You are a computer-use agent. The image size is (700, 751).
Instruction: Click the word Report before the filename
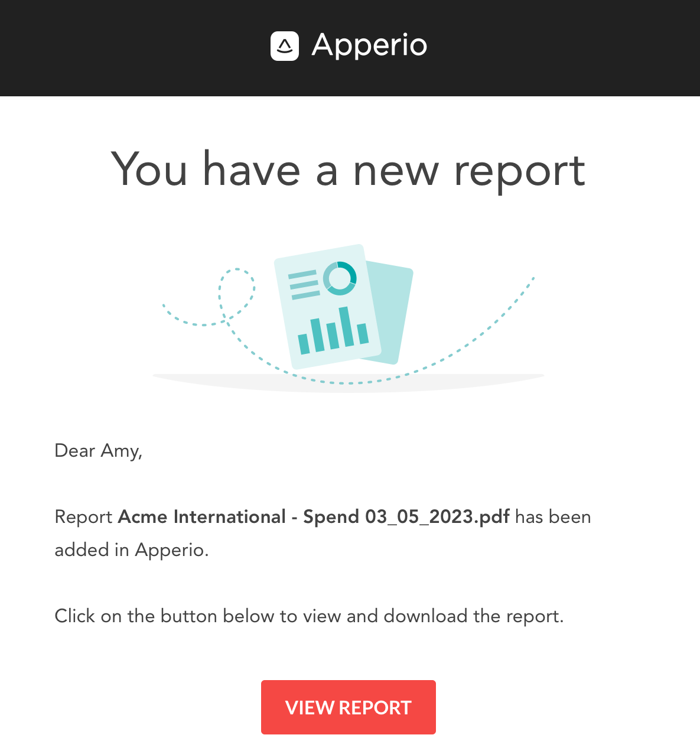click(83, 517)
